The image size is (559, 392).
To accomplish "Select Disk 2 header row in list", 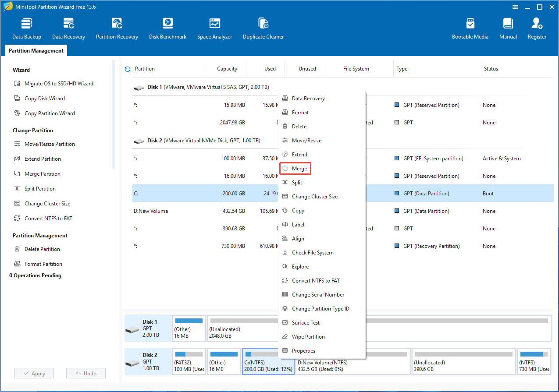I will tap(343, 141).
